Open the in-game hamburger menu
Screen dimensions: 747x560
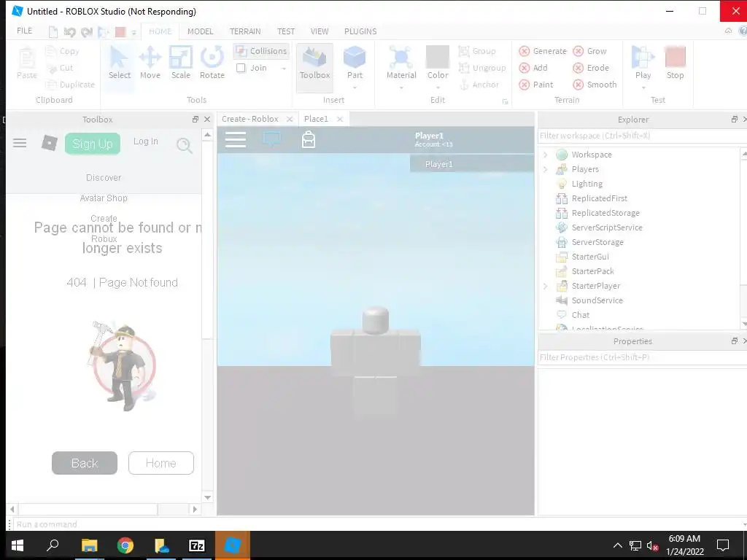(236, 139)
